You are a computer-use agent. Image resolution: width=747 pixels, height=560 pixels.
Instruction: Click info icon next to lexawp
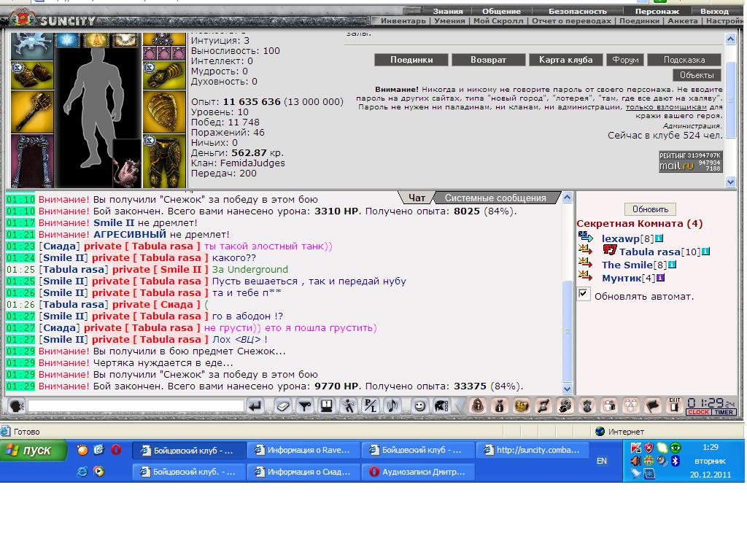point(659,238)
